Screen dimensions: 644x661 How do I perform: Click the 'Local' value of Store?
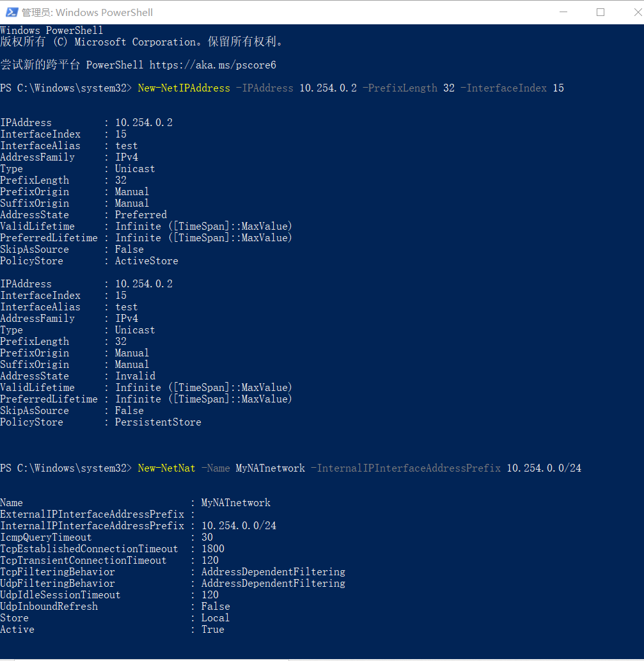215,617
